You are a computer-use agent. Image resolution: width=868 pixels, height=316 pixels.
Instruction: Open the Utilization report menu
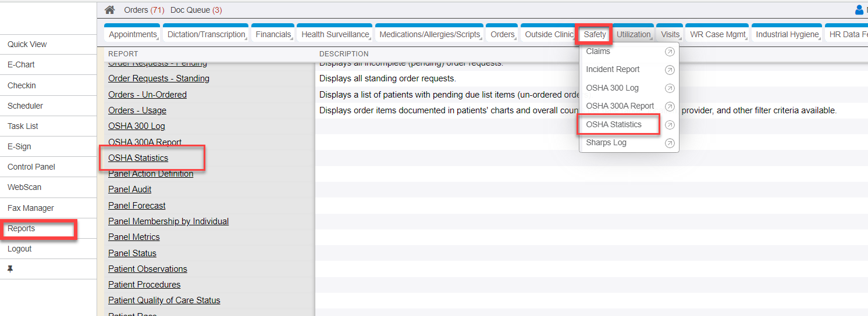(633, 35)
